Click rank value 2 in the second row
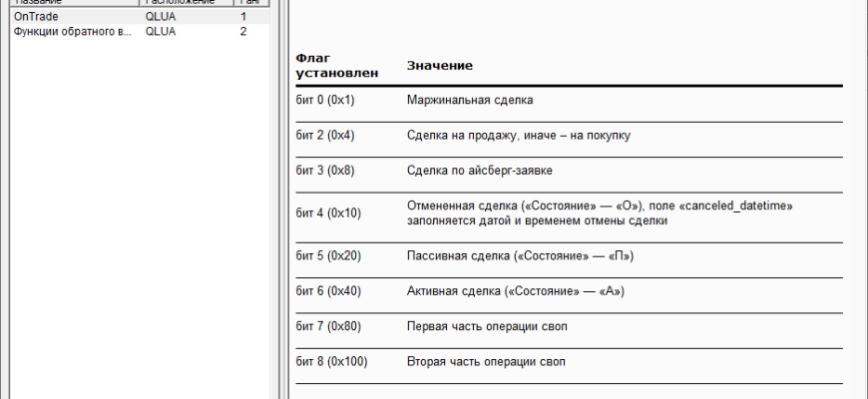This screenshot has height=399, width=868. (x=243, y=32)
